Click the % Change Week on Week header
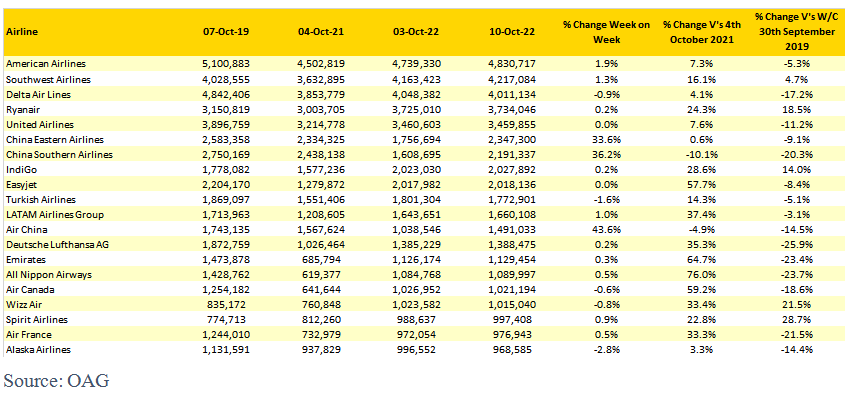Screen dimensions: 851x396 coord(606,32)
